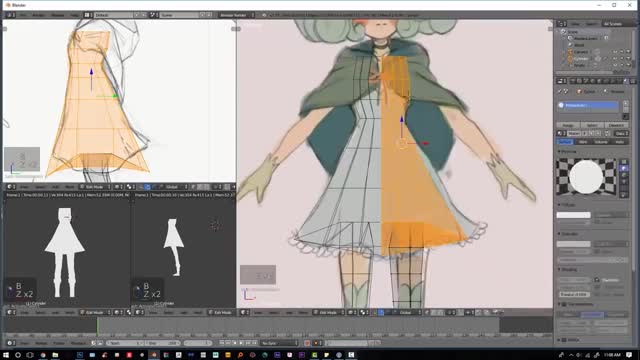Toggle viewport visibility eye for Cylinder
640x360 pixels.
tap(615, 59)
